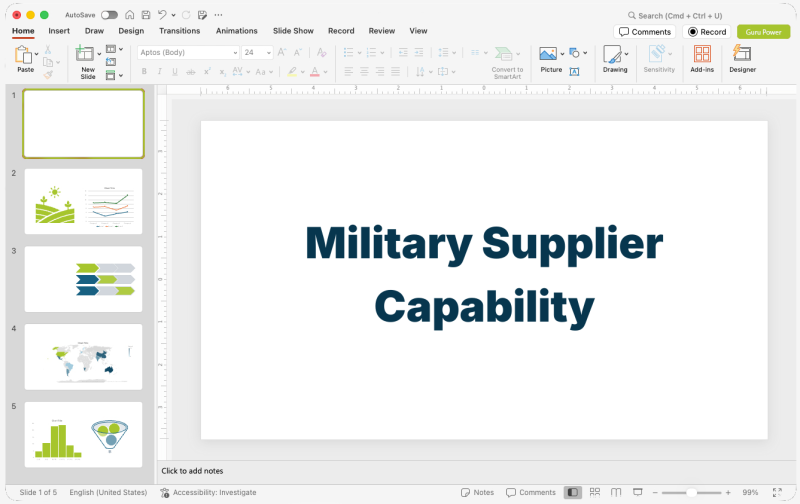800x504 pixels.
Task: Click the zoom slider handle
Action: 691,492
